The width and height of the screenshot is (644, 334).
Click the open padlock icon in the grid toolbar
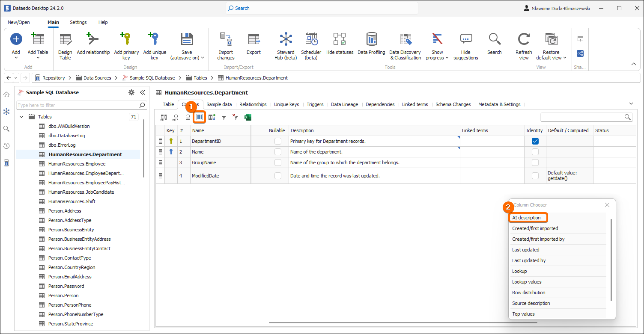188,117
